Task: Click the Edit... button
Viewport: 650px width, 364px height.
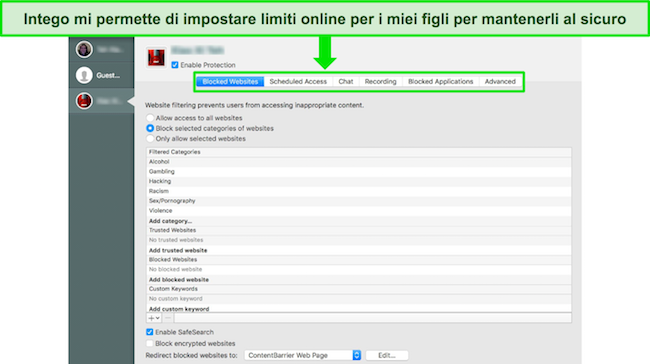Action: coord(387,355)
